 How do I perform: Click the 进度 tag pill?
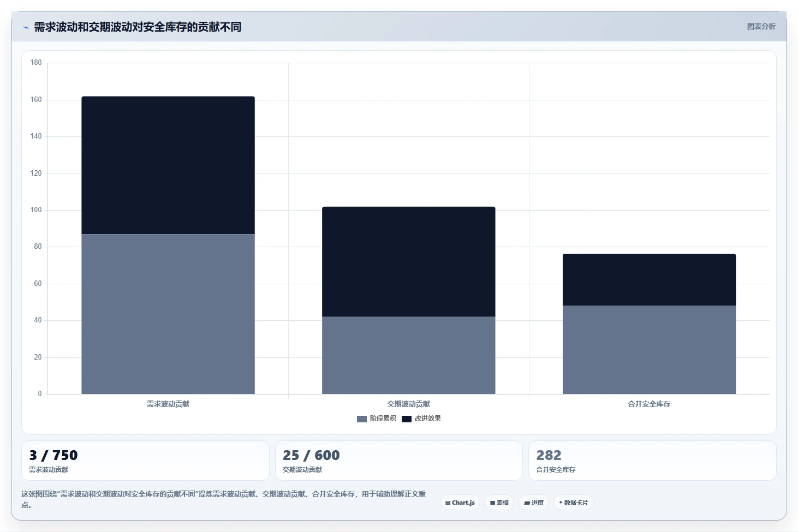[534, 503]
